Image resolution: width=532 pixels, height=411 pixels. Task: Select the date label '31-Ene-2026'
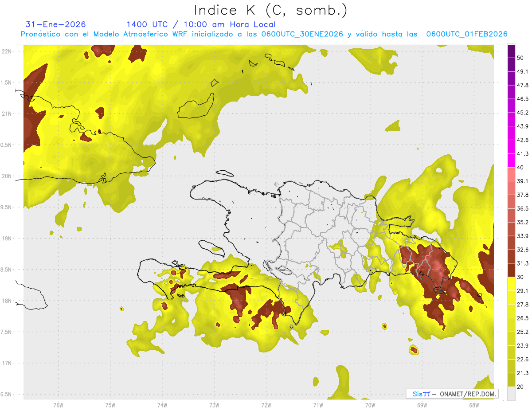pyautogui.click(x=56, y=24)
